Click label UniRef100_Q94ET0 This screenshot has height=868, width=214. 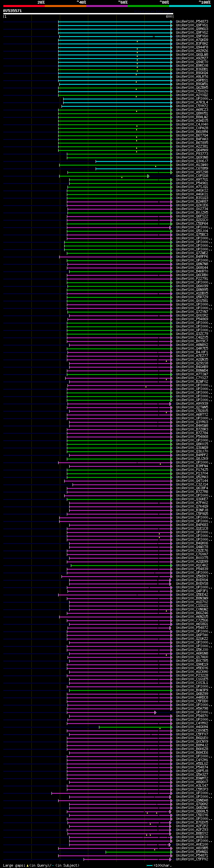coord(192,62)
